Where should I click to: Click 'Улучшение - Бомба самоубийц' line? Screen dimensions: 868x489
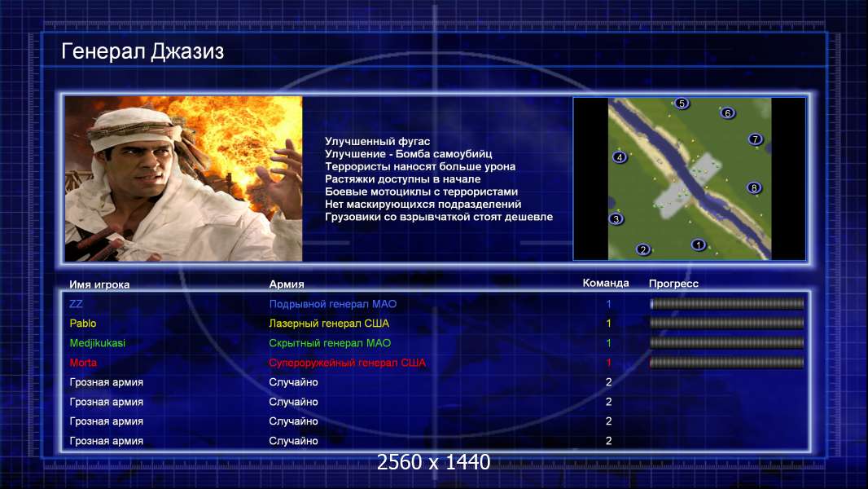409,154
